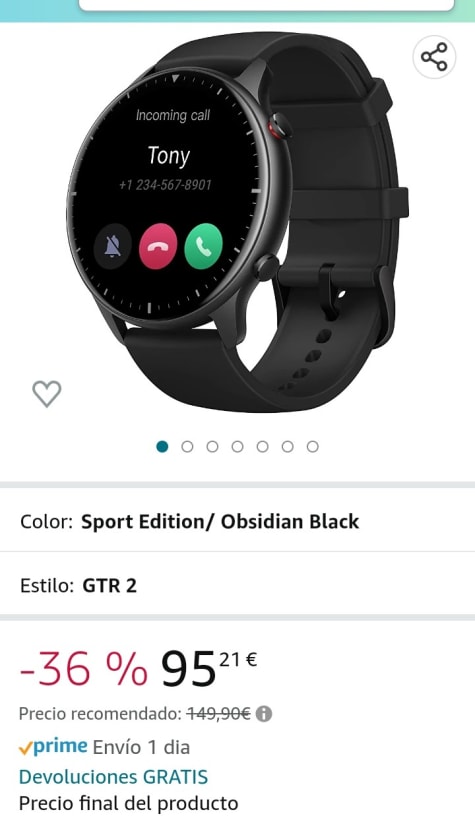The width and height of the screenshot is (475, 816).
Task: Tap the 95,21 € price
Action: pyautogui.click(x=209, y=669)
